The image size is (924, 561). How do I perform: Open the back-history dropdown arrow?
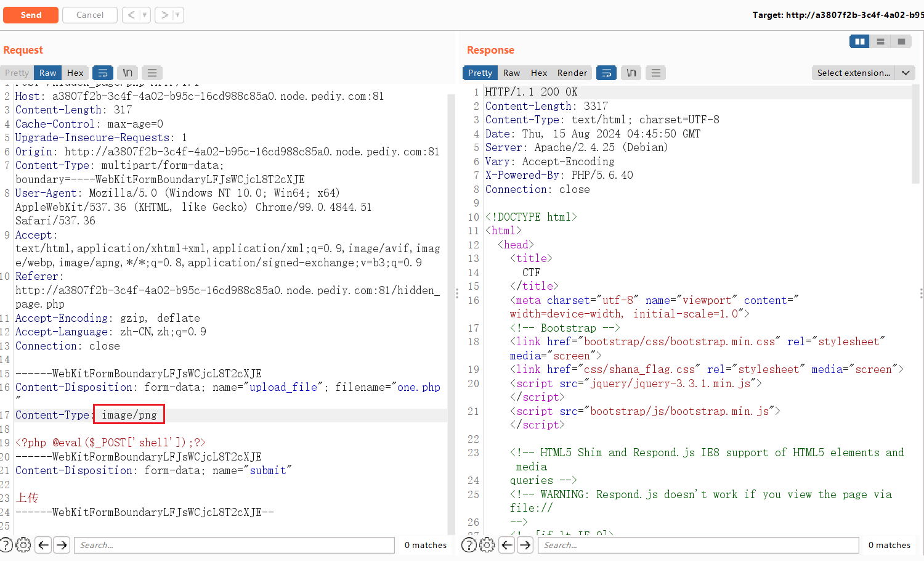coord(145,15)
